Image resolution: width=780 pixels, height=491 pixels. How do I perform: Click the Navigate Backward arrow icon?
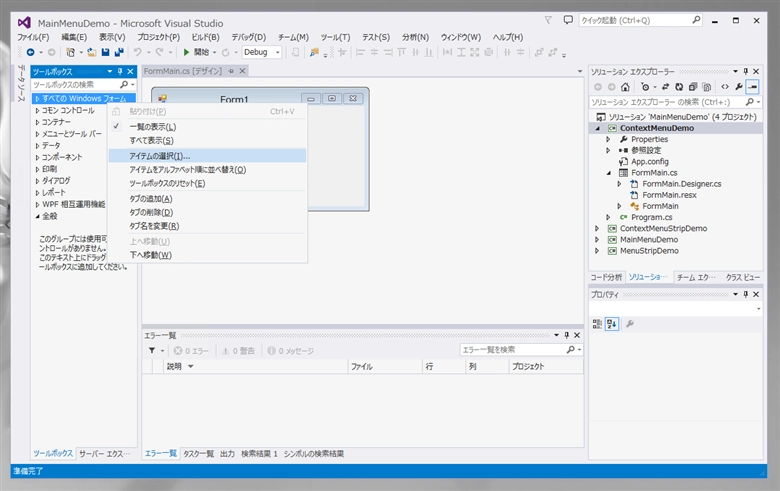[x=30, y=52]
